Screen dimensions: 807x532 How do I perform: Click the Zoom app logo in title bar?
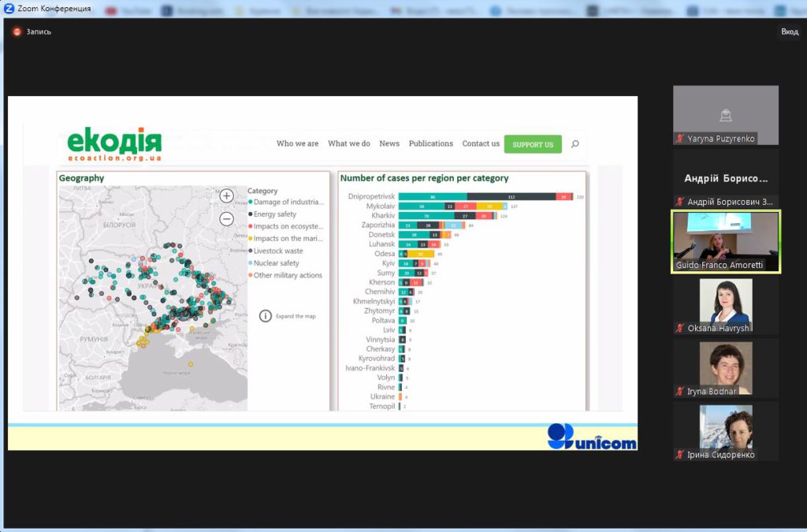9,9
